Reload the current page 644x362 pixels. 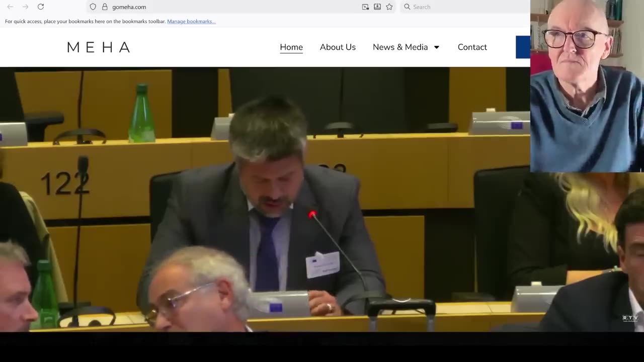point(41,7)
